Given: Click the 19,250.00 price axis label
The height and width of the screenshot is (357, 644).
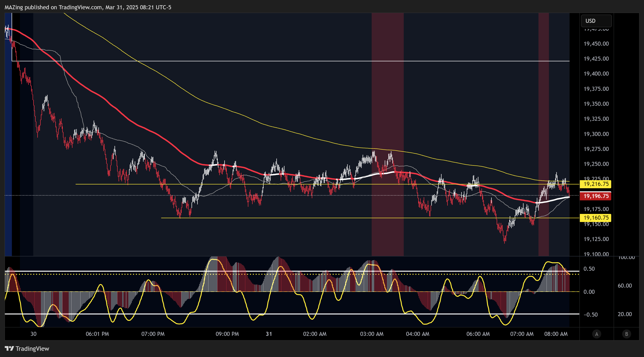Looking at the screenshot, I should tap(596, 164).
